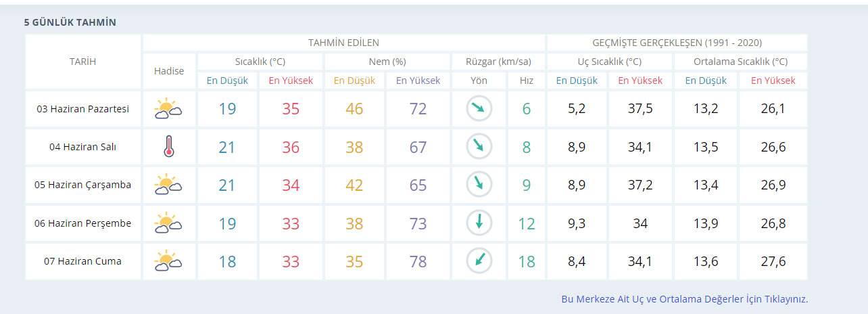The image size is (868, 314).
Task: Click the downward wind arrow for 06 Haziran Perşembe
Action: 479,223
